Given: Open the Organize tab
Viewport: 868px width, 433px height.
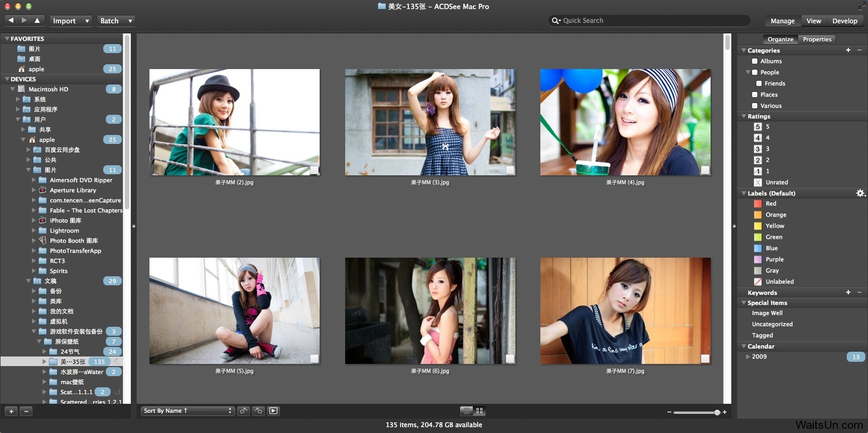Looking at the screenshot, I should [x=780, y=39].
